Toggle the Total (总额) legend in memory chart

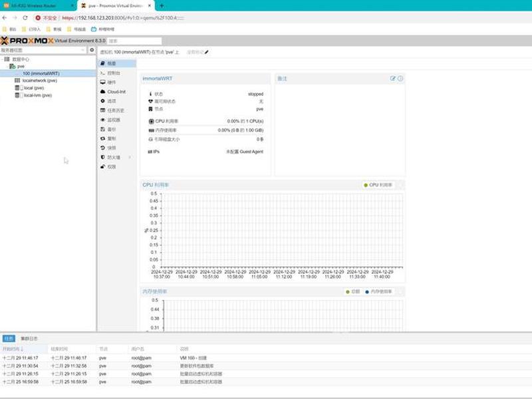click(x=352, y=292)
